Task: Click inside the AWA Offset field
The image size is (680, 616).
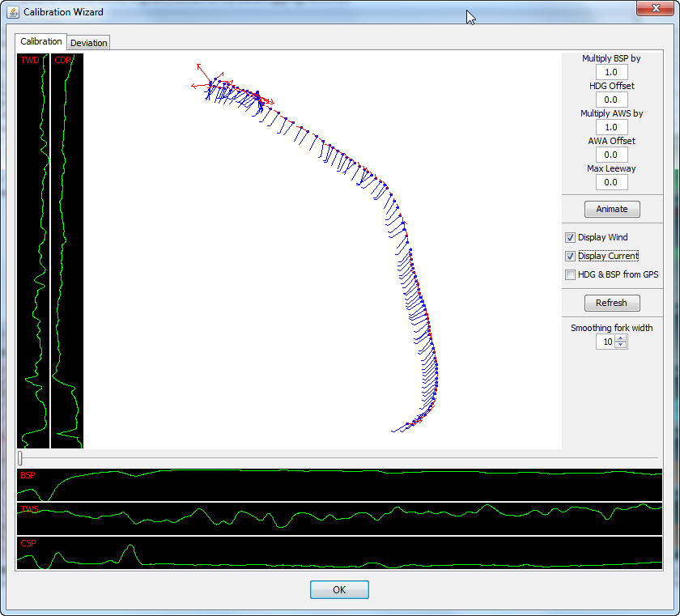Action: pyautogui.click(x=611, y=155)
